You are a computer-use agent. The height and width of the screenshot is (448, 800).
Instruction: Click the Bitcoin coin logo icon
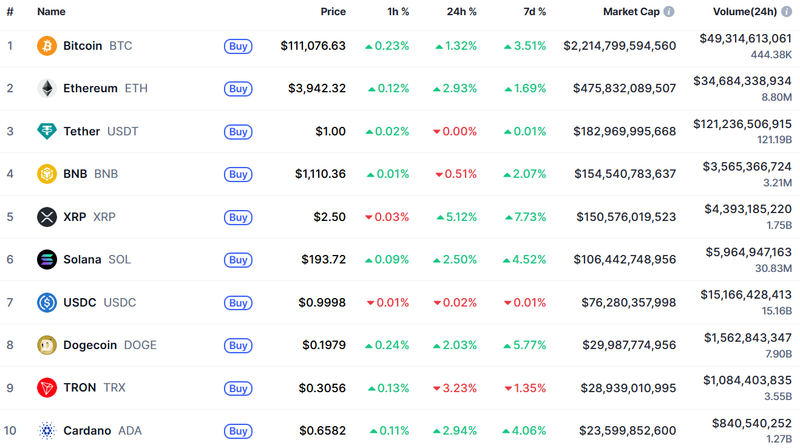click(47, 46)
